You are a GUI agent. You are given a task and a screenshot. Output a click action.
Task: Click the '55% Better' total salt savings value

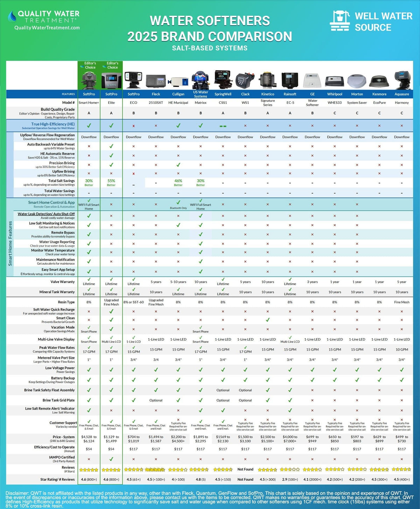pos(111,183)
